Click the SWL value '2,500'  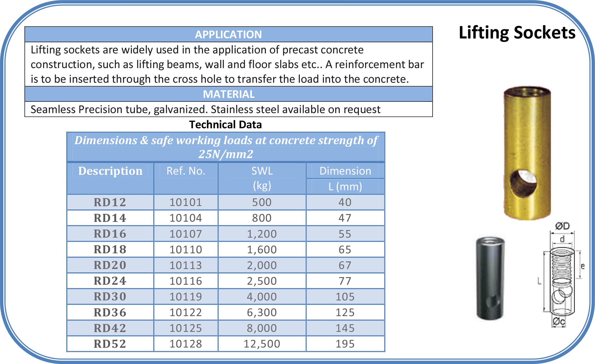pos(262,281)
